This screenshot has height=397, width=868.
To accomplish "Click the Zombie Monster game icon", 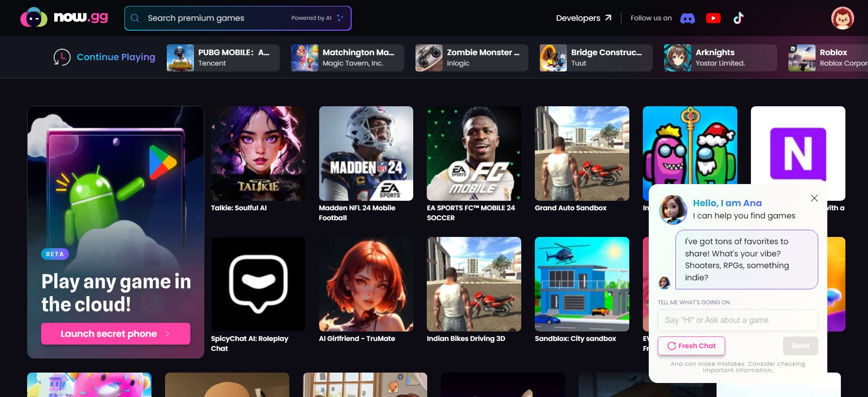I will [429, 58].
